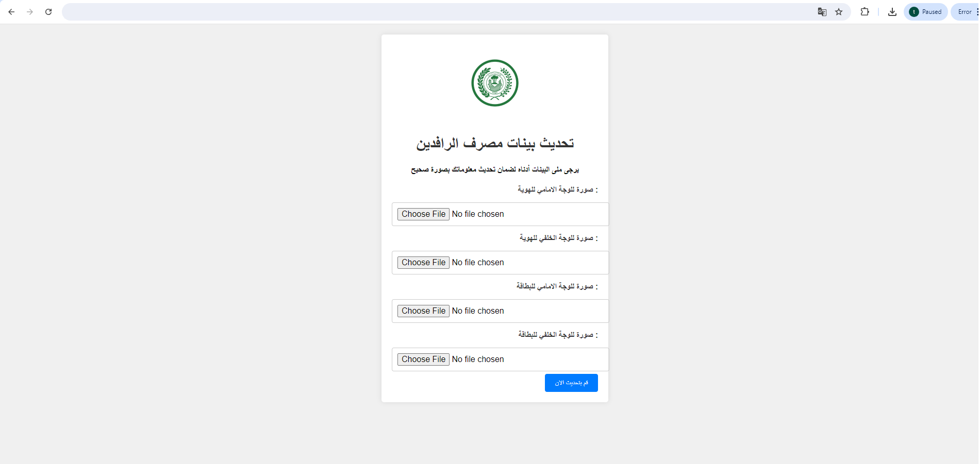The width and height of the screenshot is (980, 464).
Task: Choose File for card front side
Action: click(423, 311)
